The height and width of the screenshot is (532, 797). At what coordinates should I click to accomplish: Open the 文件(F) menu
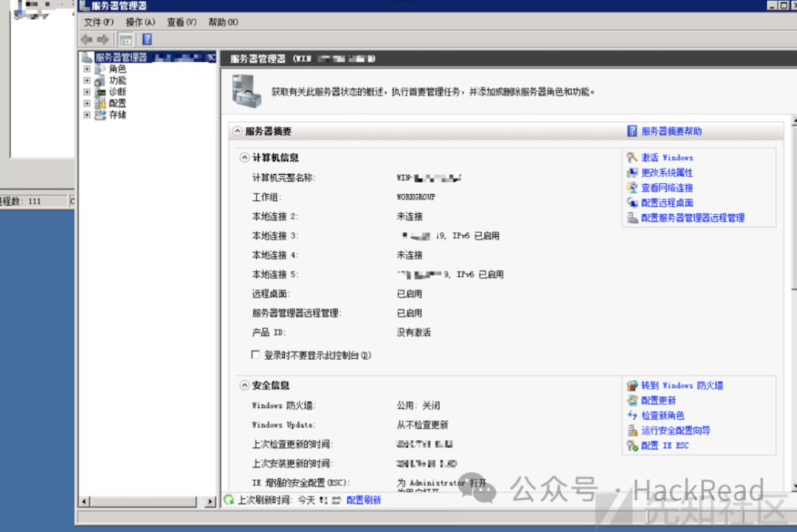[x=99, y=22]
